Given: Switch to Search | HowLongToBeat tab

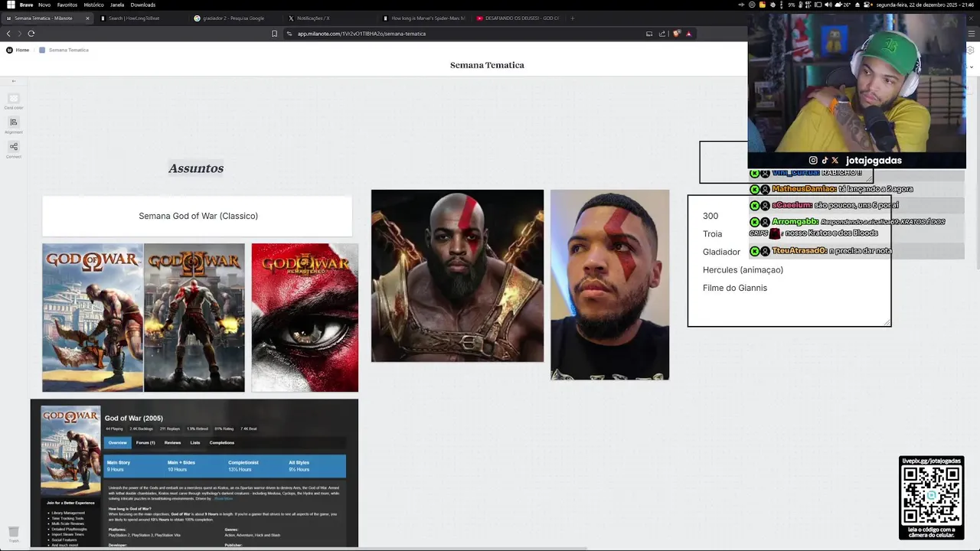Looking at the screenshot, I should pyautogui.click(x=142, y=18).
